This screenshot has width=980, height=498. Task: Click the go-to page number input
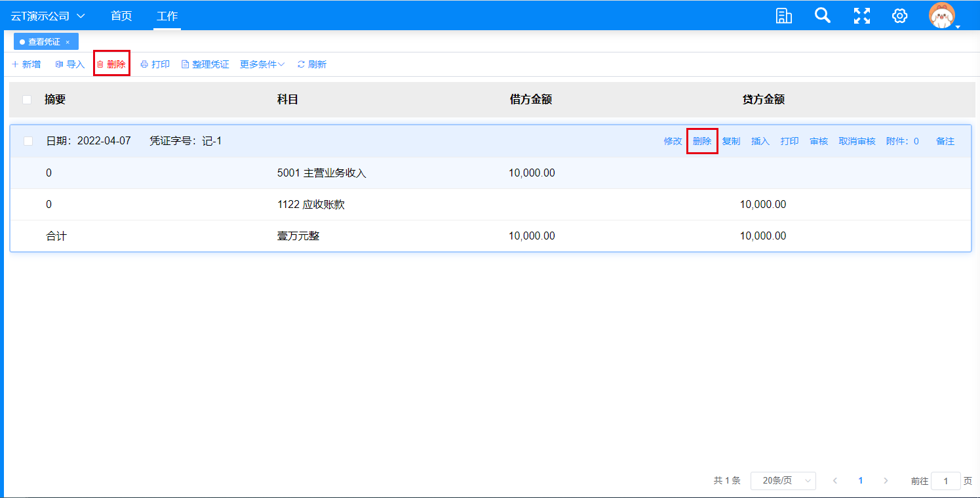point(945,481)
